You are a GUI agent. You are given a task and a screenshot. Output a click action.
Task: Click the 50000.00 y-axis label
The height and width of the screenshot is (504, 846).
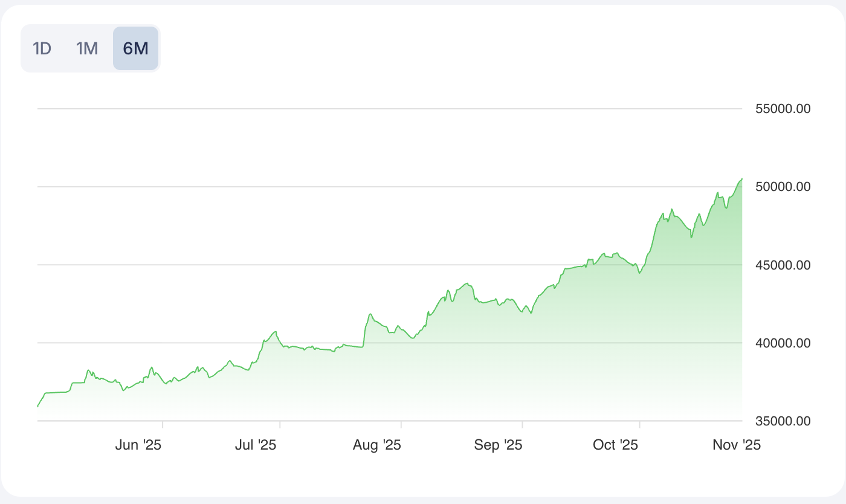[783, 187]
